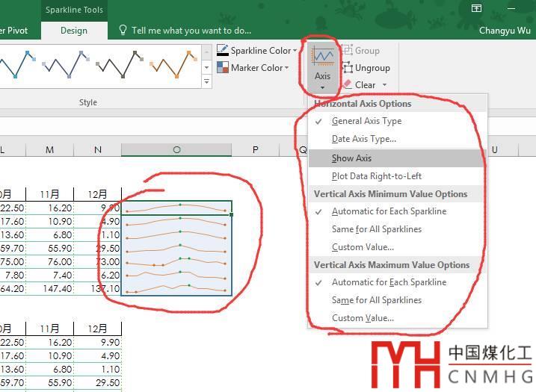Select column O header

pos(176,150)
